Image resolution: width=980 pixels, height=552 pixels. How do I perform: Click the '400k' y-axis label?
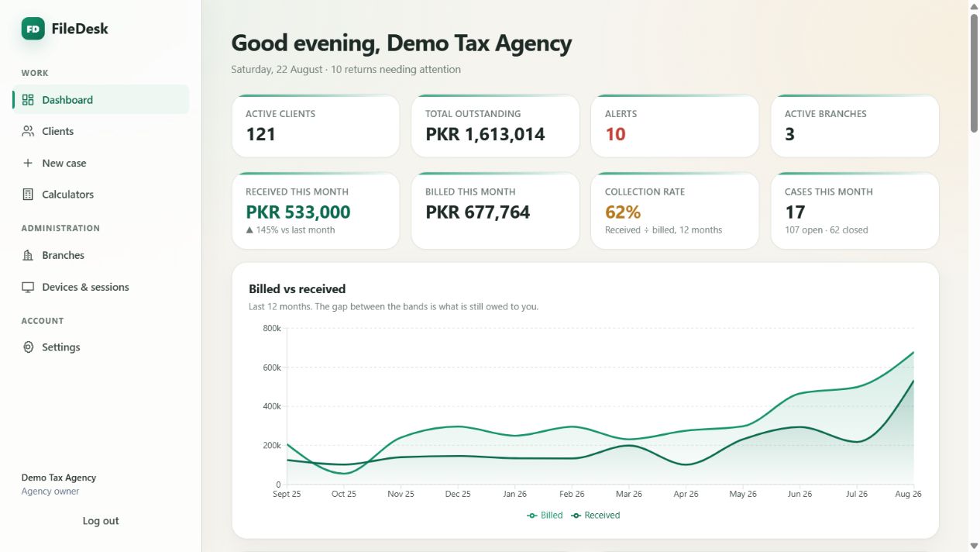(272, 406)
